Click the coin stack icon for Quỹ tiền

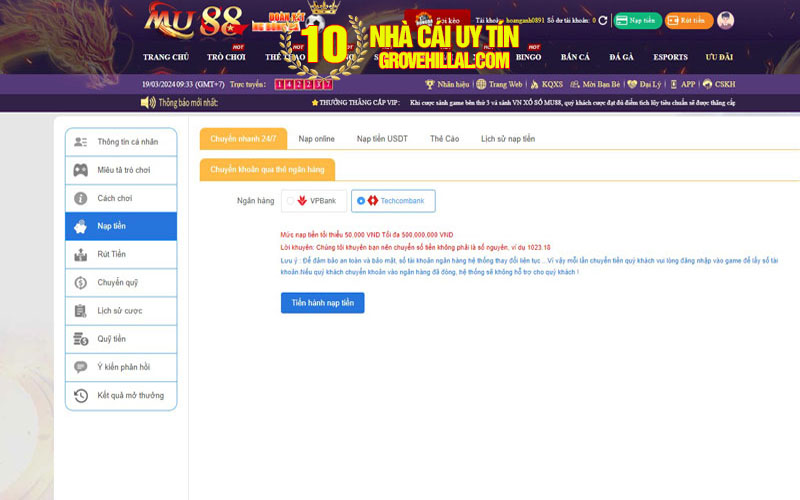pos(81,339)
